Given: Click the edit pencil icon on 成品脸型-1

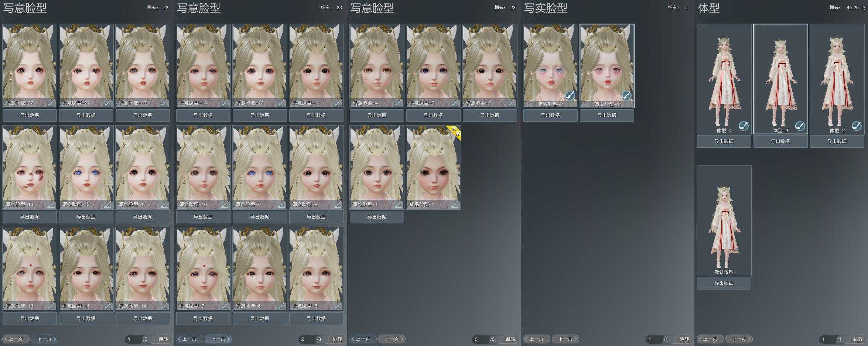Looking at the screenshot, I should pyautogui.click(x=455, y=205).
